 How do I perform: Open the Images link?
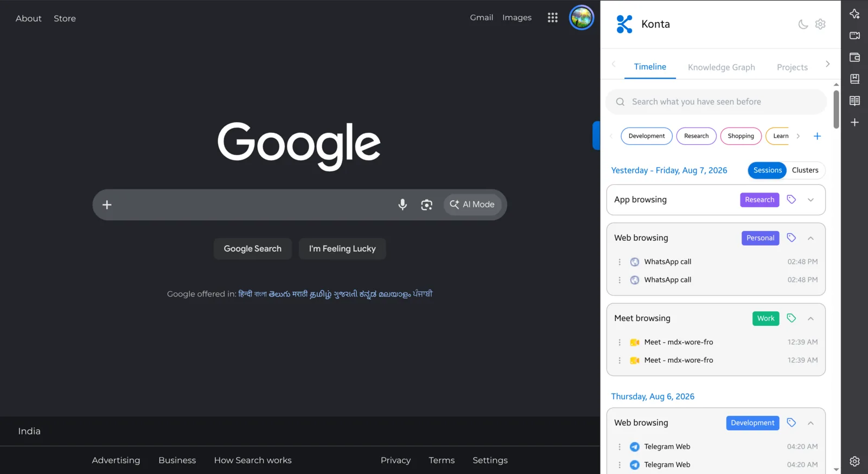point(516,17)
